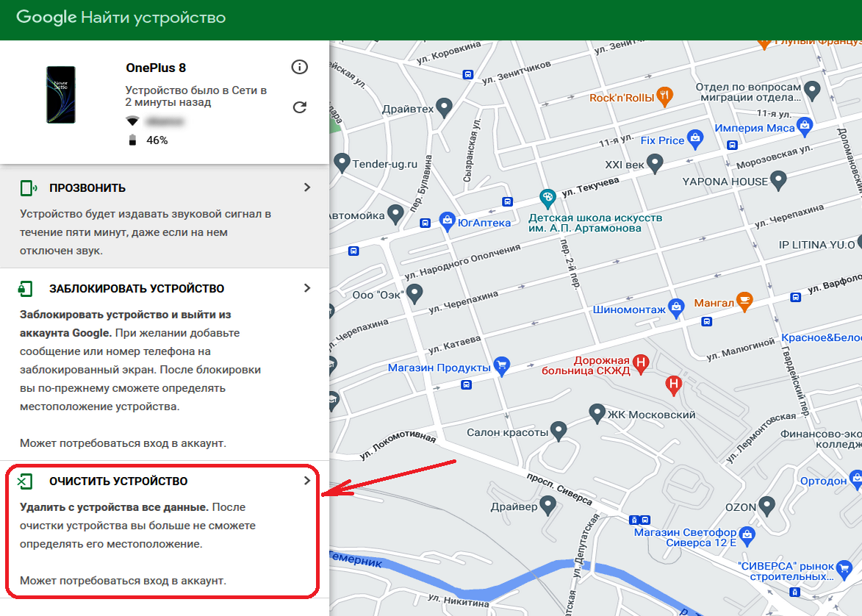Open the Rock'n'Rollы restaurant marker
The height and width of the screenshot is (616, 862).
pos(664,96)
